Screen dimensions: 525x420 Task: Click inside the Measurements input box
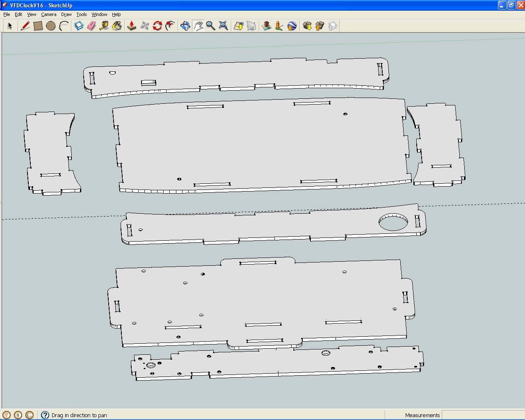click(483, 415)
